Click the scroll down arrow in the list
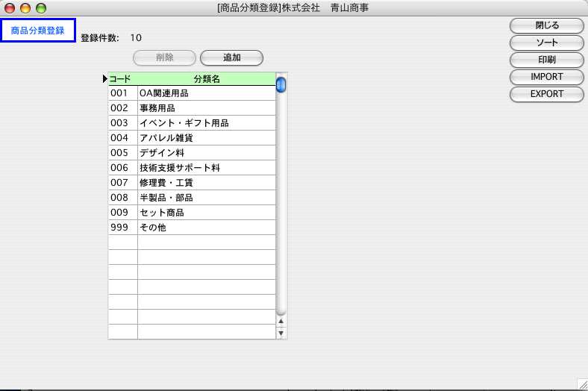This screenshot has width=588, height=391. point(281,334)
